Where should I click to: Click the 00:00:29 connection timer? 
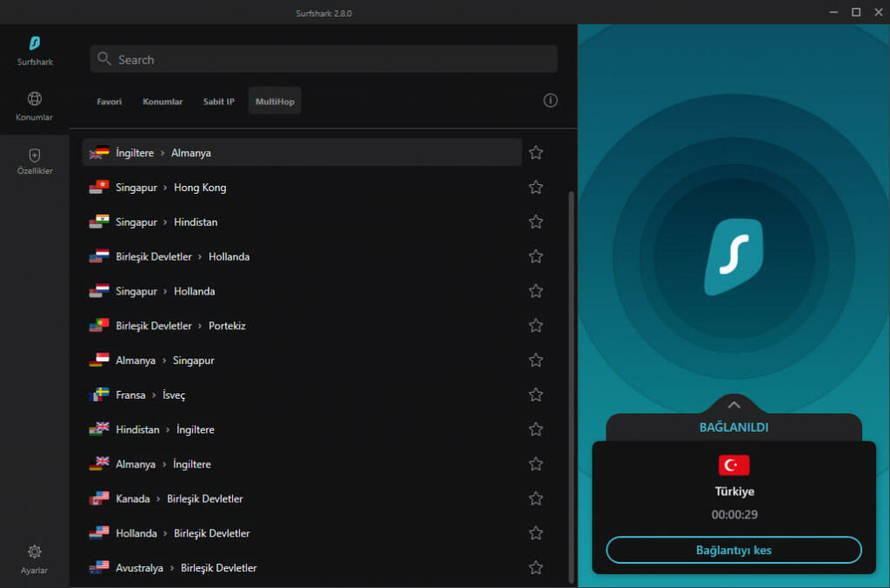pyautogui.click(x=734, y=514)
